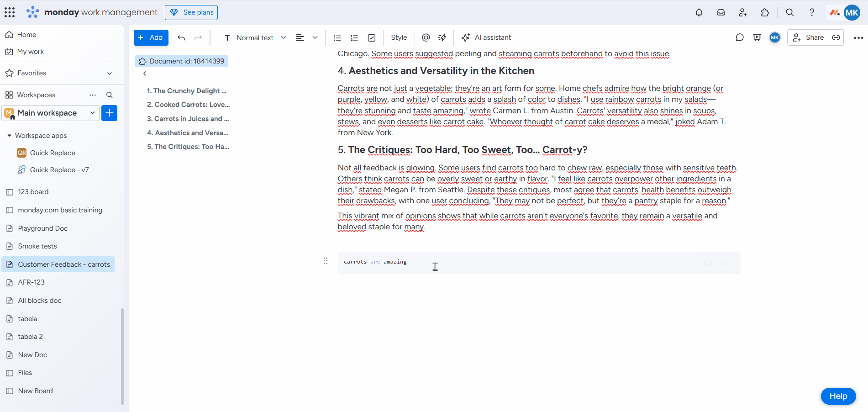868x412 pixels.
Task: Open the tabela doc
Action: click(x=27, y=319)
